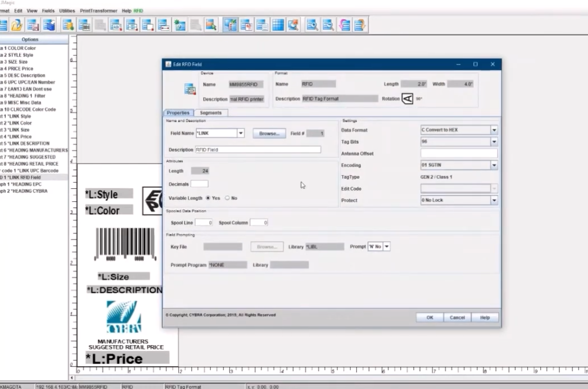This screenshot has height=389, width=588.
Task: Click Browse next to Field Name
Action: 269,134
